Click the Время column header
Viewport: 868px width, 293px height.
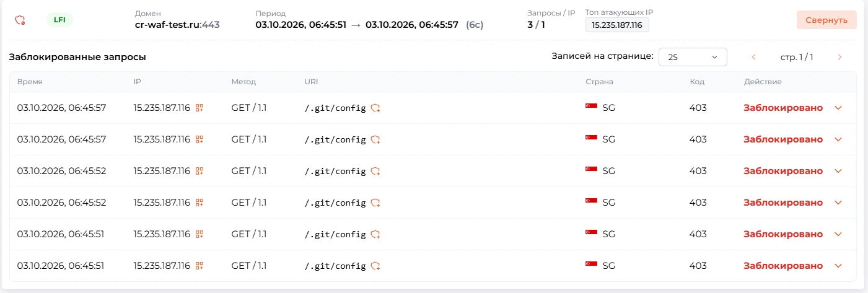30,82
